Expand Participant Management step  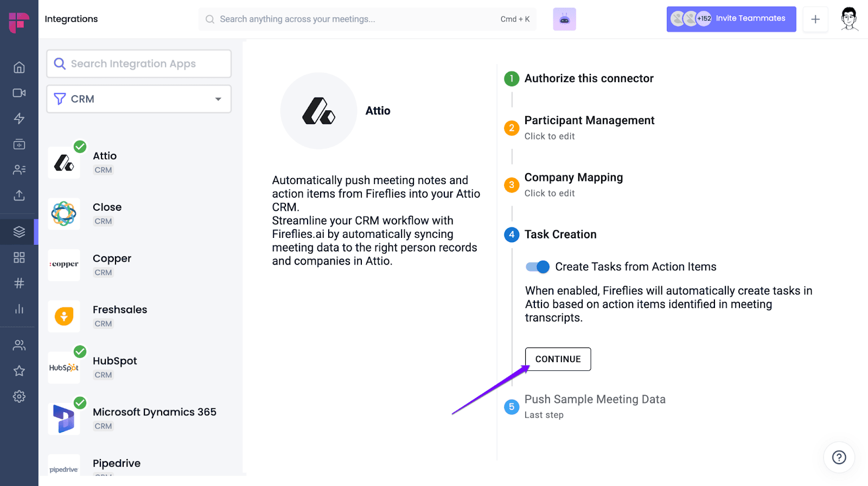coord(589,120)
